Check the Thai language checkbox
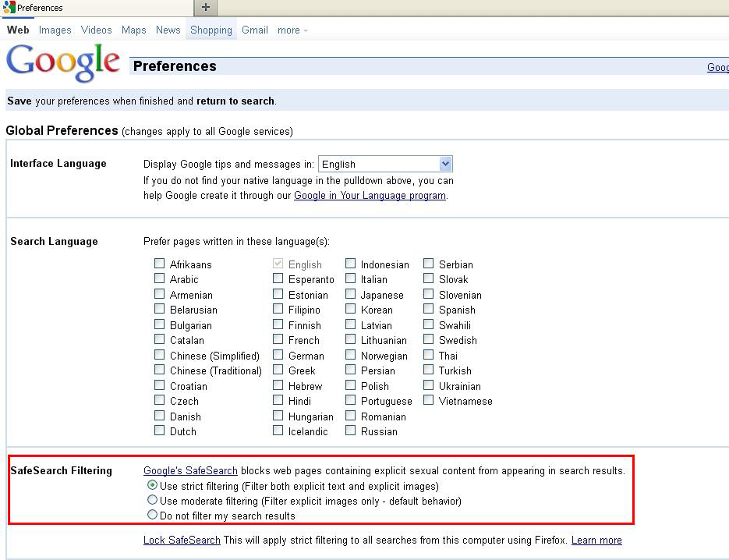 pos(429,355)
